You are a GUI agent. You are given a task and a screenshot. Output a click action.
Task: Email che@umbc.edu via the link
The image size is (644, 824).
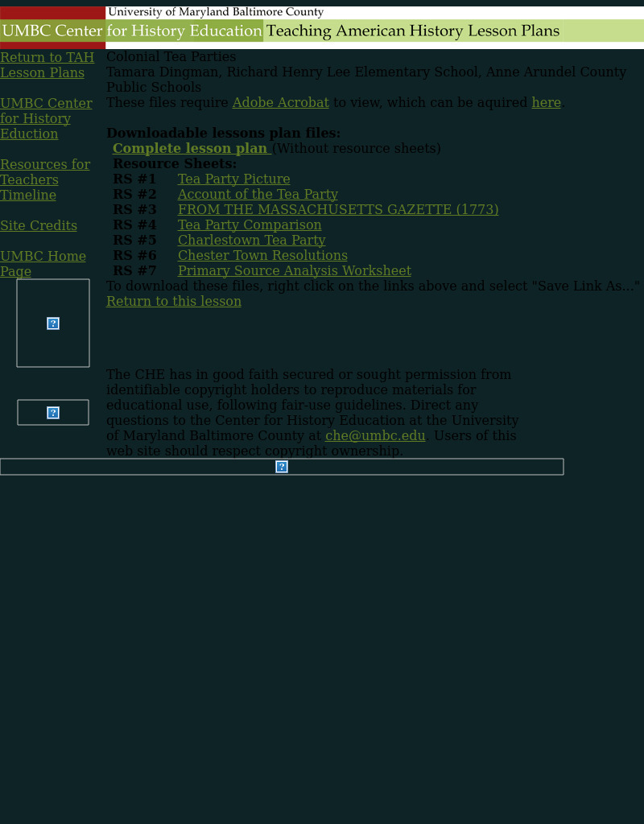pyautogui.click(x=375, y=435)
